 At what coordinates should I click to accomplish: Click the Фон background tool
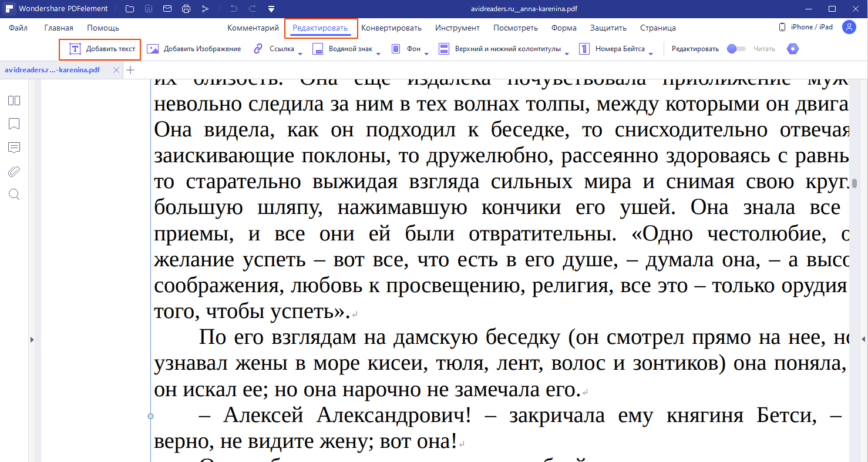pos(406,49)
